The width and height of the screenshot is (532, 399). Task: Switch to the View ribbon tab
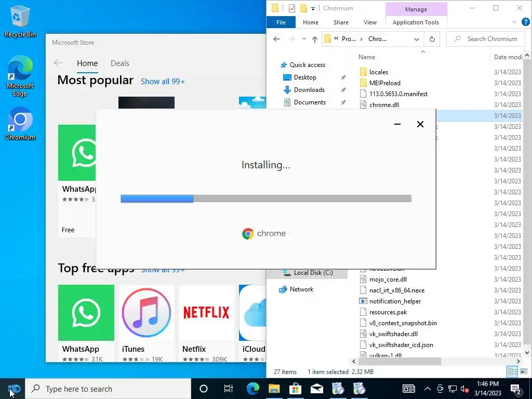coord(370,22)
